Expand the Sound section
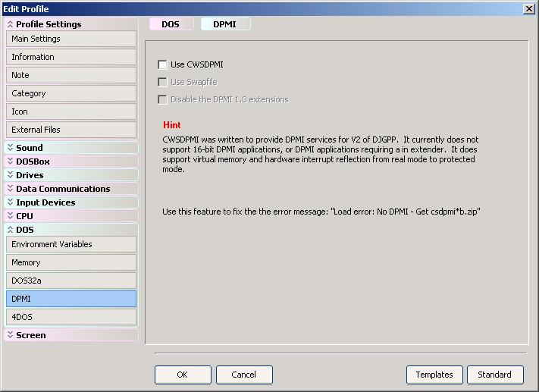The height and width of the screenshot is (392, 539). pyautogui.click(x=30, y=148)
